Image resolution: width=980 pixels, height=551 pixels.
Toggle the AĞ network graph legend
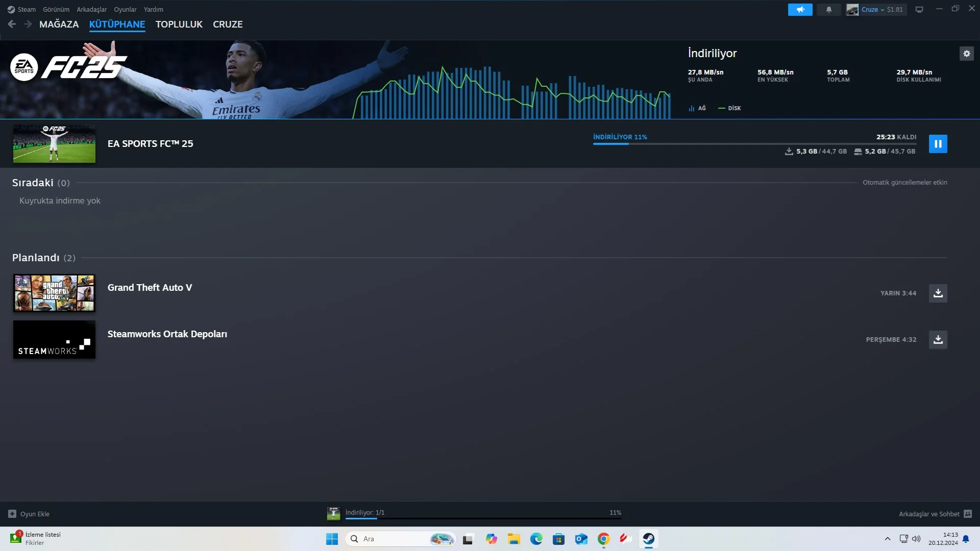point(697,108)
